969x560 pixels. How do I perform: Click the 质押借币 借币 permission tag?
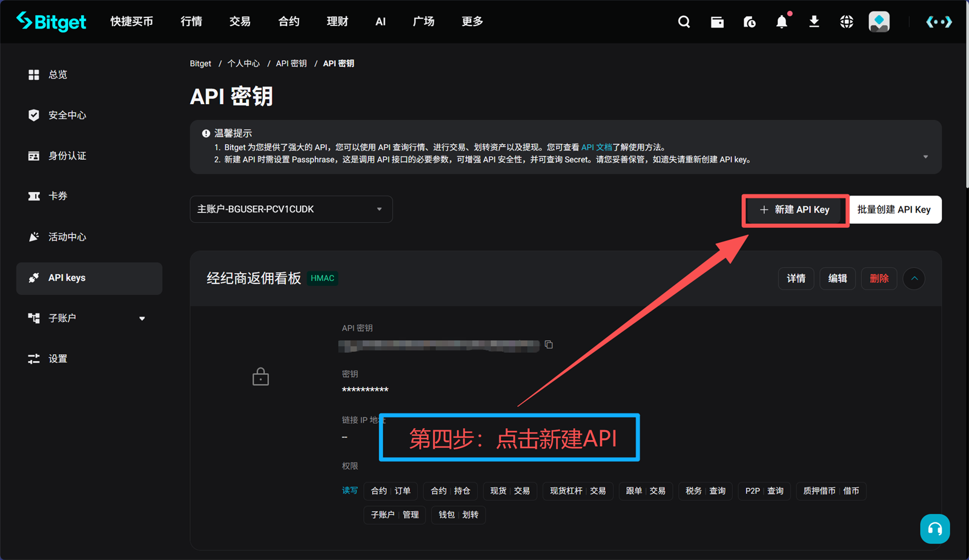(x=831, y=491)
